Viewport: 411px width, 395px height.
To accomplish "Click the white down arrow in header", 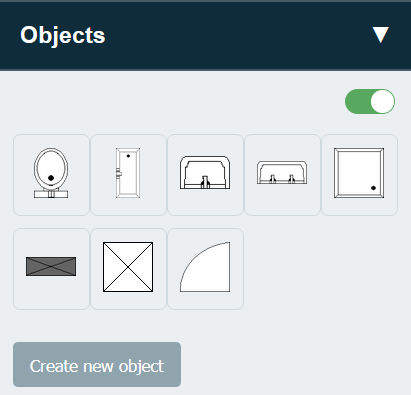I will pos(381,35).
